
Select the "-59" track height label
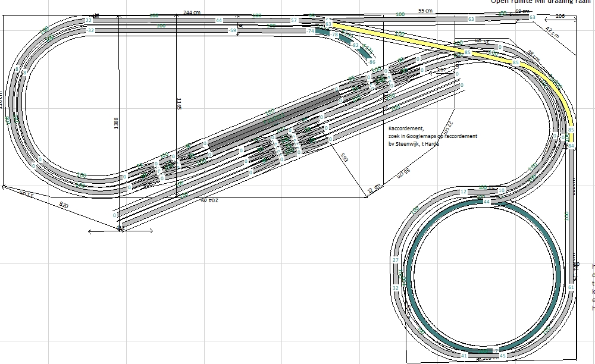tap(232, 30)
